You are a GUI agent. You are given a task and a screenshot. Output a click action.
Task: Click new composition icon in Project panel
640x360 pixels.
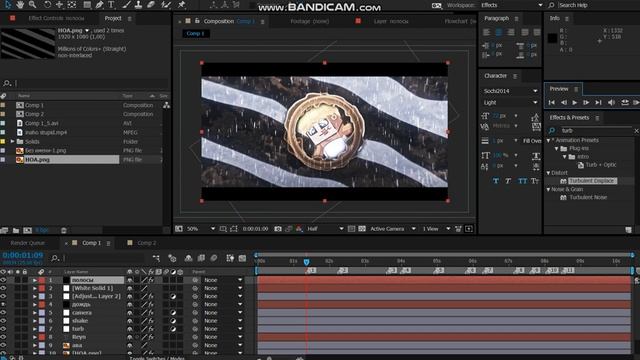pyautogui.click(x=27, y=230)
